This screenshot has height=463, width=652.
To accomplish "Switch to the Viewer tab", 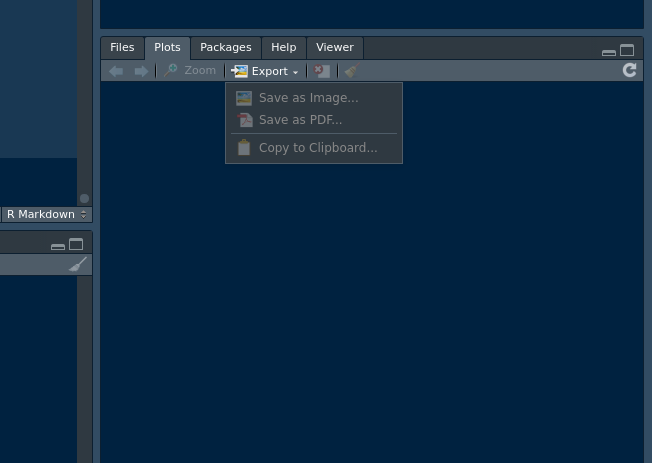I will click(335, 47).
